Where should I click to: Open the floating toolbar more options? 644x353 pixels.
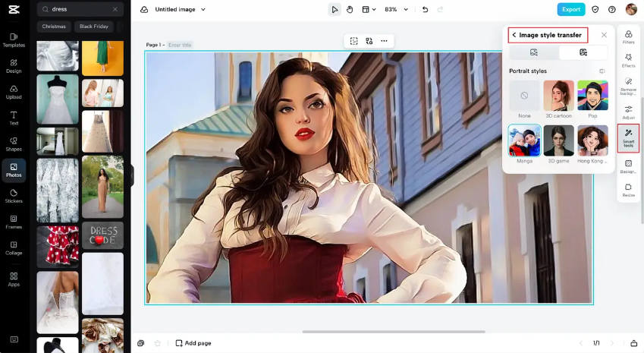click(x=384, y=41)
